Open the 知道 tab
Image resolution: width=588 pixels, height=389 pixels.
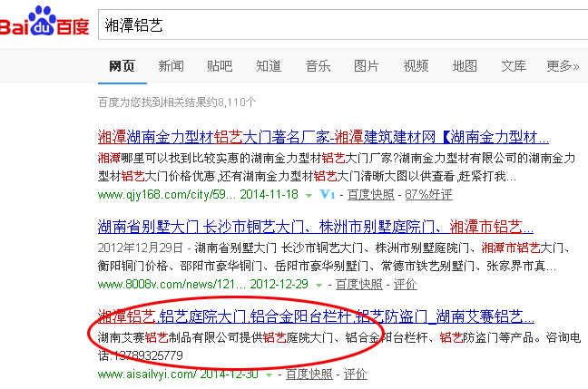tap(269, 66)
